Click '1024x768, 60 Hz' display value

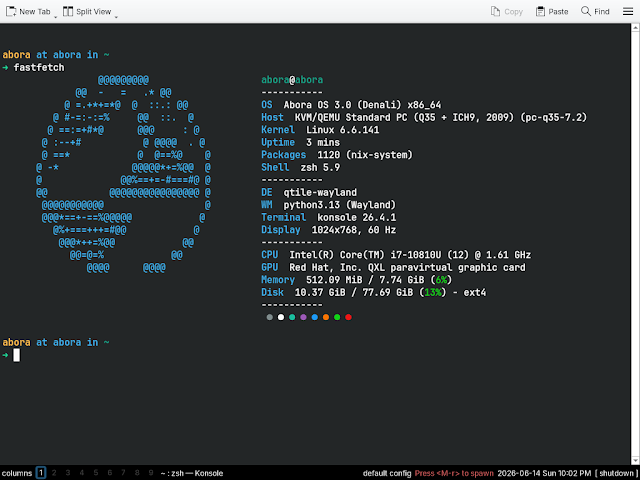(354, 230)
